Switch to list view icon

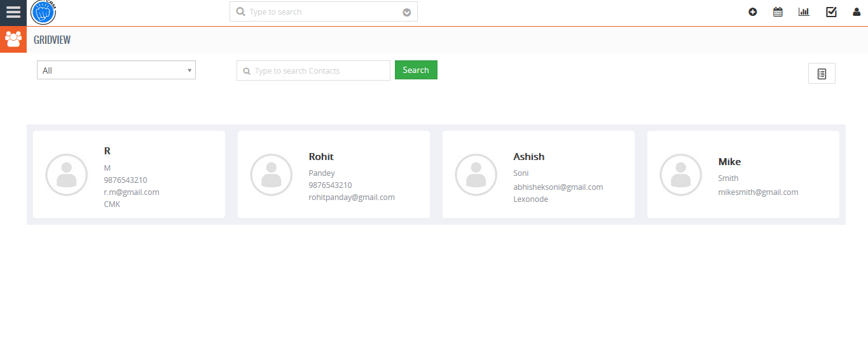click(822, 74)
